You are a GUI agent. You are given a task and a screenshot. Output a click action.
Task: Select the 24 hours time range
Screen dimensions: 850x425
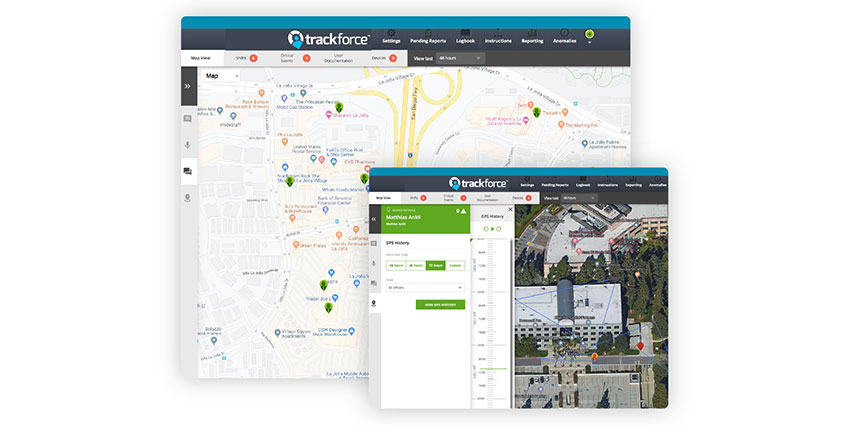395,266
